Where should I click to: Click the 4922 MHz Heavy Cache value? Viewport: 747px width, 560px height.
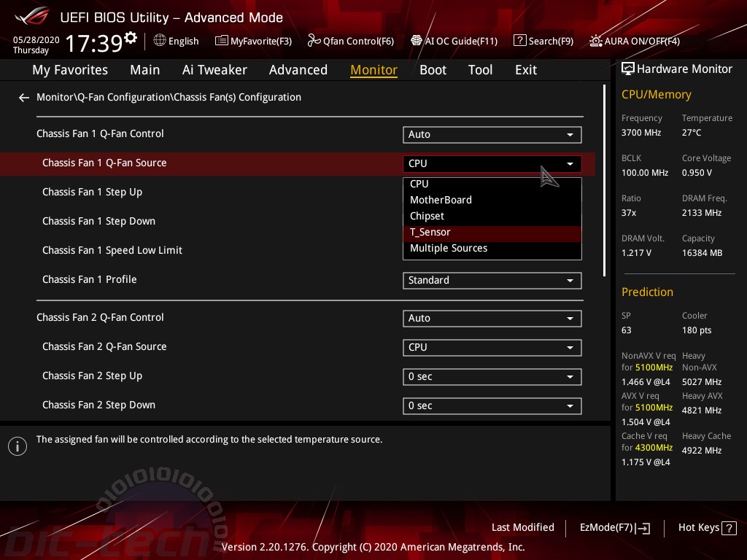(701, 451)
